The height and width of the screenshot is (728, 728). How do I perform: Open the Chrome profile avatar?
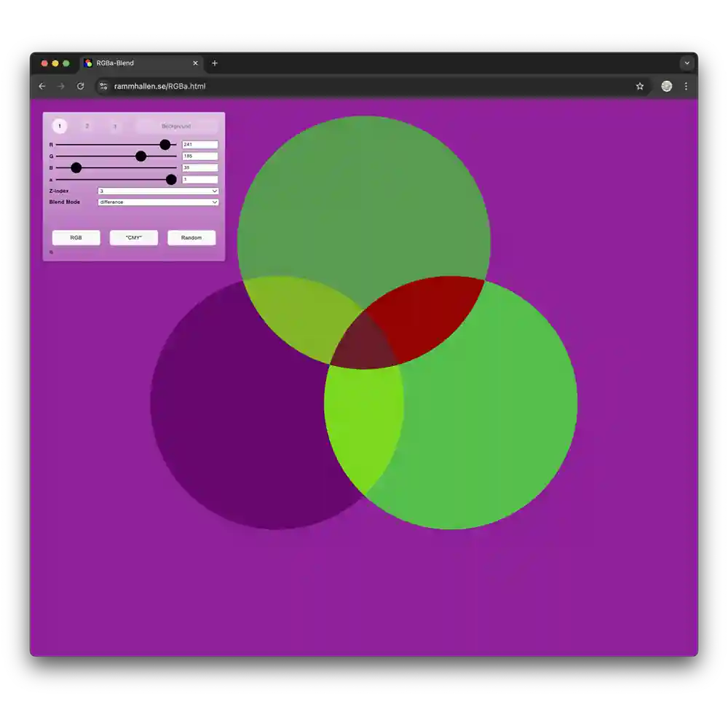click(x=667, y=87)
